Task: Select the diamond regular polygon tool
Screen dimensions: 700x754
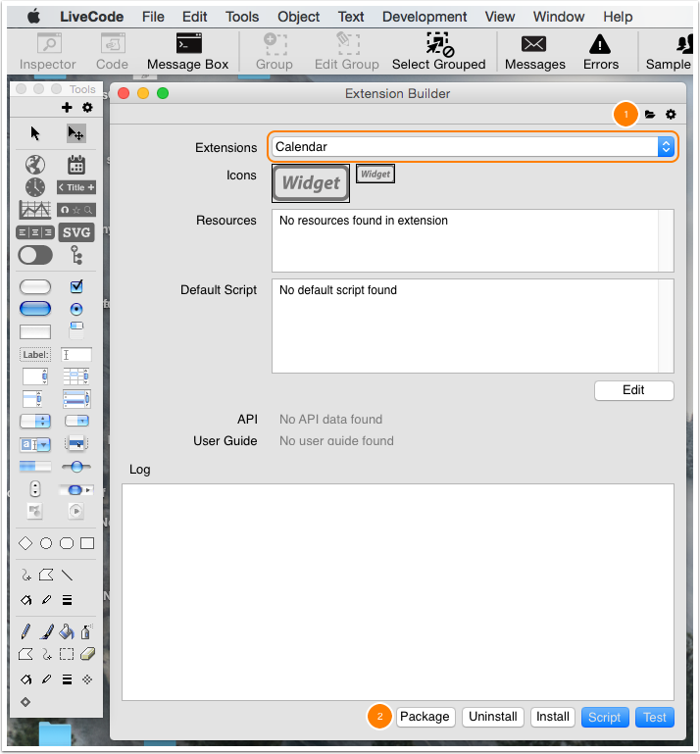Action: 25,543
